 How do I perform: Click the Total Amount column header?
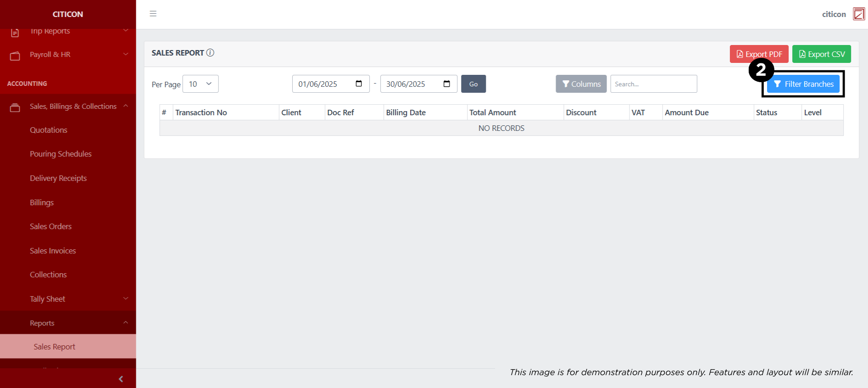pyautogui.click(x=515, y=112)
